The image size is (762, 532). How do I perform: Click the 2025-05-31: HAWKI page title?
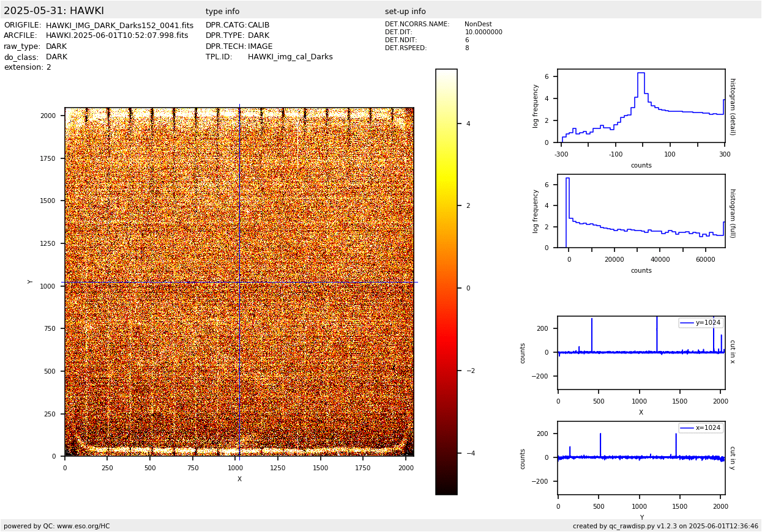(x=54, y=11)
